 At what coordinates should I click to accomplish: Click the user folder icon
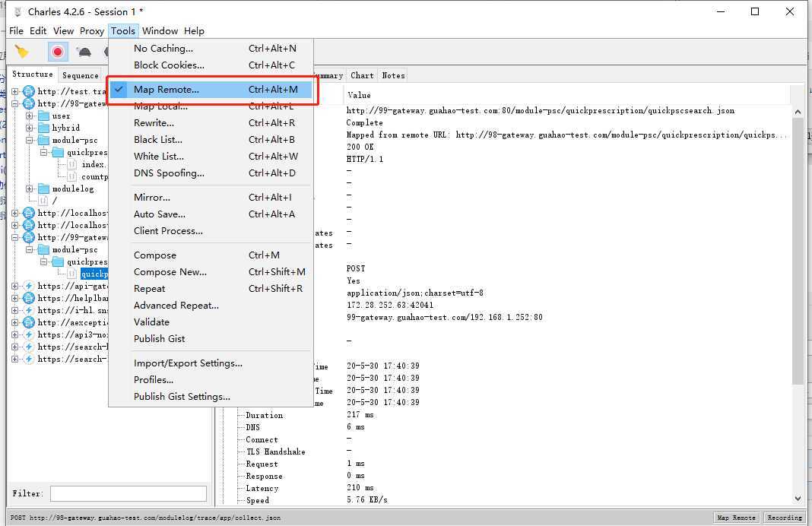click(44, 116)
